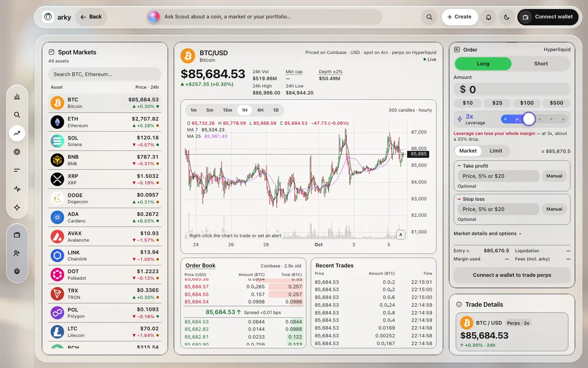Expand Market details and options

coord(487,234)
